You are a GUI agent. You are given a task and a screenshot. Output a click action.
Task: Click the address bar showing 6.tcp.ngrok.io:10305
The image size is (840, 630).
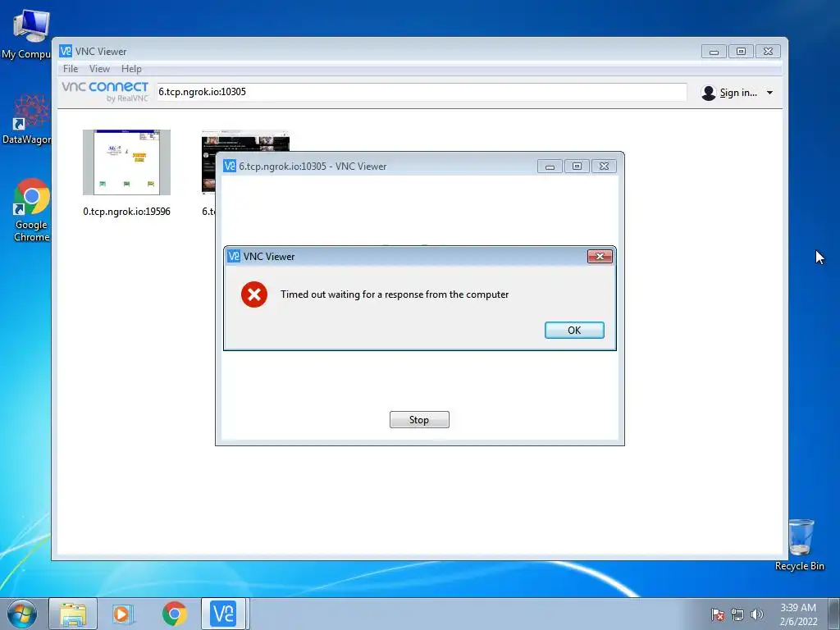point(421,92)
